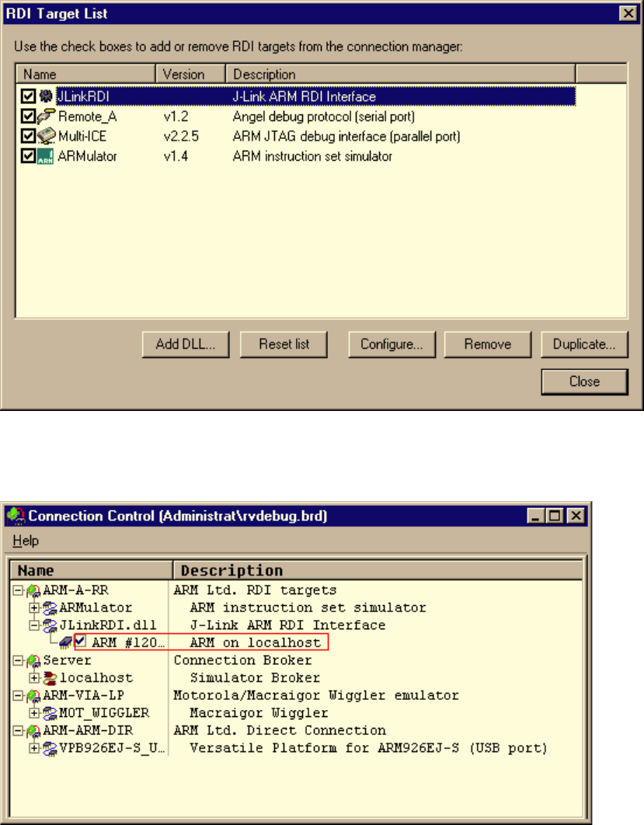Click the Connection Control title bar icon

[x=16, y=516]
